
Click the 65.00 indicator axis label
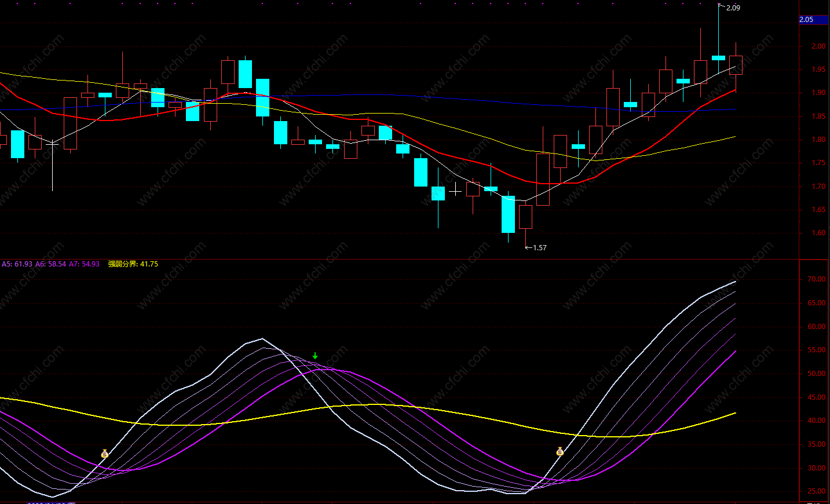tap(817, 303)
